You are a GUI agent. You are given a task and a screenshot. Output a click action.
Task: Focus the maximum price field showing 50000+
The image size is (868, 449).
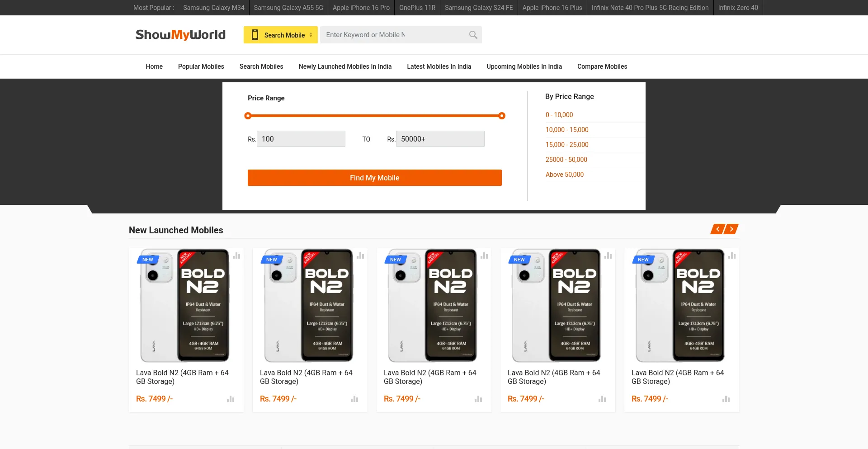440,139
